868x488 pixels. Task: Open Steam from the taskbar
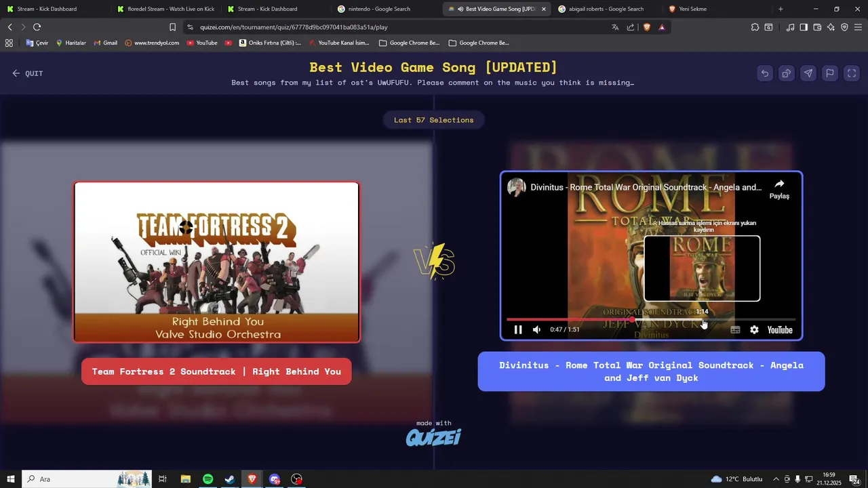[x=230, y=479]
